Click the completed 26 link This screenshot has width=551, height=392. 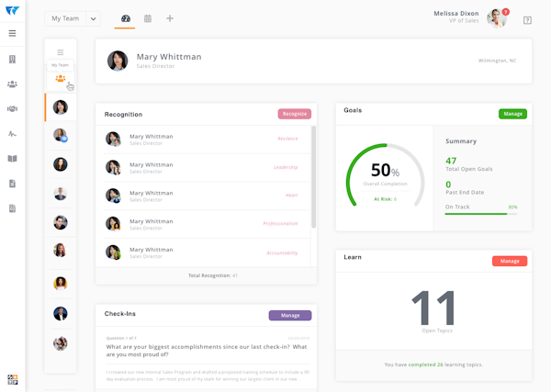tap(425, 364)
